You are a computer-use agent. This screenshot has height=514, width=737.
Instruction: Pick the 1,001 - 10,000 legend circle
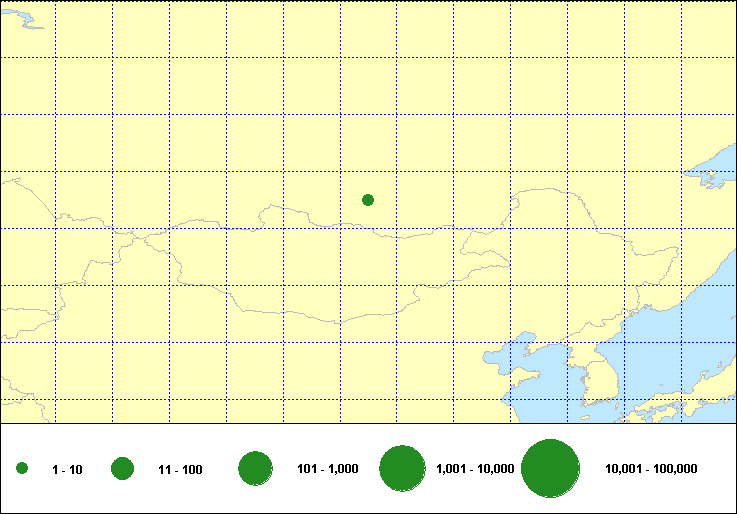(x=403, y=469)
